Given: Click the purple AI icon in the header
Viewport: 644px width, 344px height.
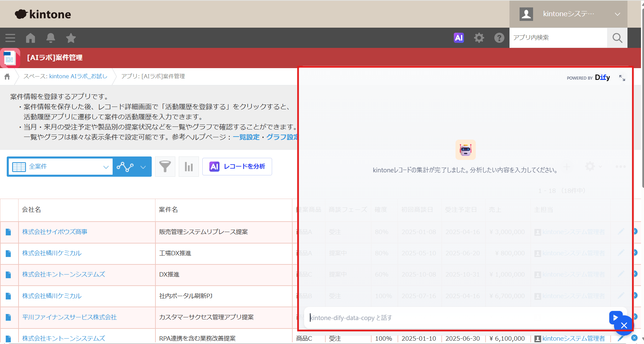Looking at the screenshot, I should tap(459, 38).
